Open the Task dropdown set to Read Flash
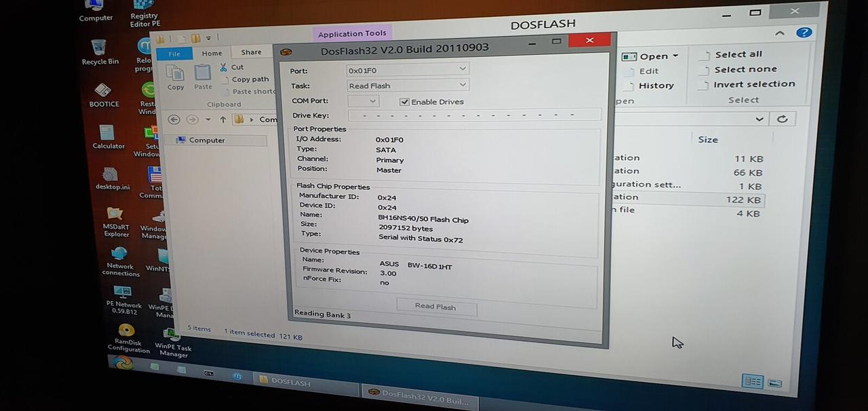Viewport: 868px width, 411px height. click(462, 85)
